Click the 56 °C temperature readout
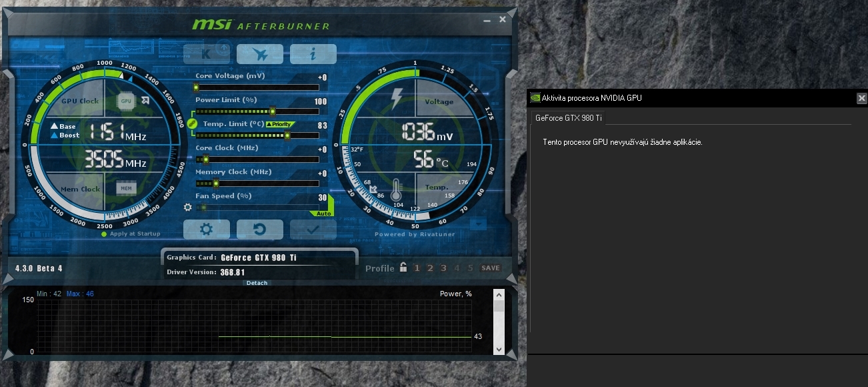This screenshot has width=868, height=387. [431, 159]
